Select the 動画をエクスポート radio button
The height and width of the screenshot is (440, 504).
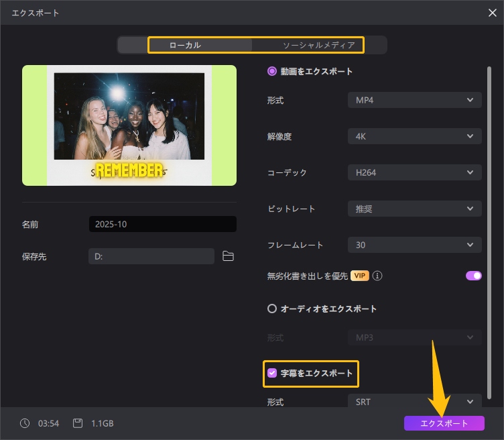tap(272, 71)
